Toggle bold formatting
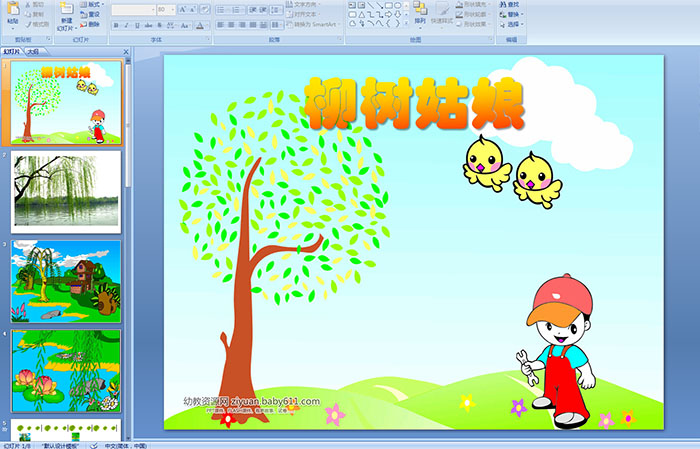 (113, 25)
